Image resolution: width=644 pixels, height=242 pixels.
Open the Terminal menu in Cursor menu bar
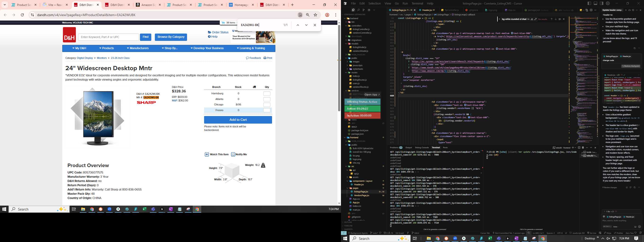pyautogui.click(x=417, y=4)
